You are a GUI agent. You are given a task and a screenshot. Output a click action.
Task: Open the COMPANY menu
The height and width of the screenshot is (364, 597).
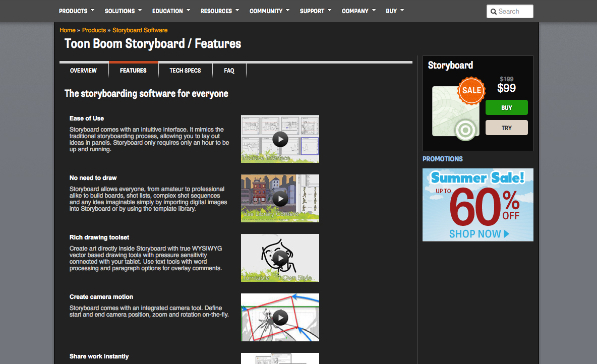click(355, 11)
